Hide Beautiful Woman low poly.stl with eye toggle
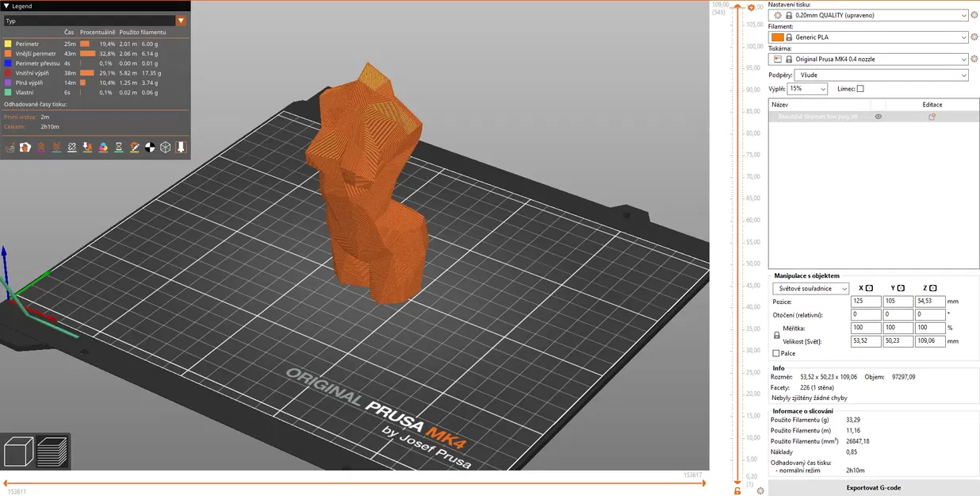This screenshot has width=980, height=496. [x=879, y=116]
